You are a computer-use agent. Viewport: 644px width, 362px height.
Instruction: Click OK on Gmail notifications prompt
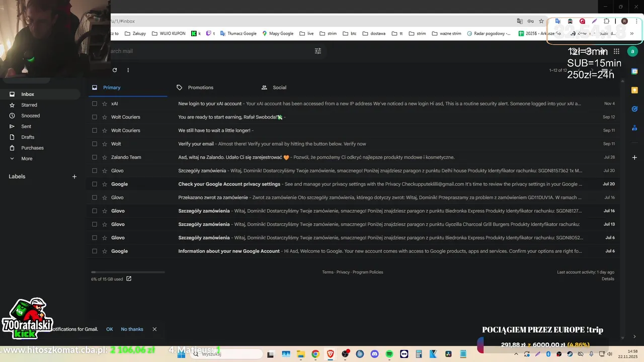point(110,329)
